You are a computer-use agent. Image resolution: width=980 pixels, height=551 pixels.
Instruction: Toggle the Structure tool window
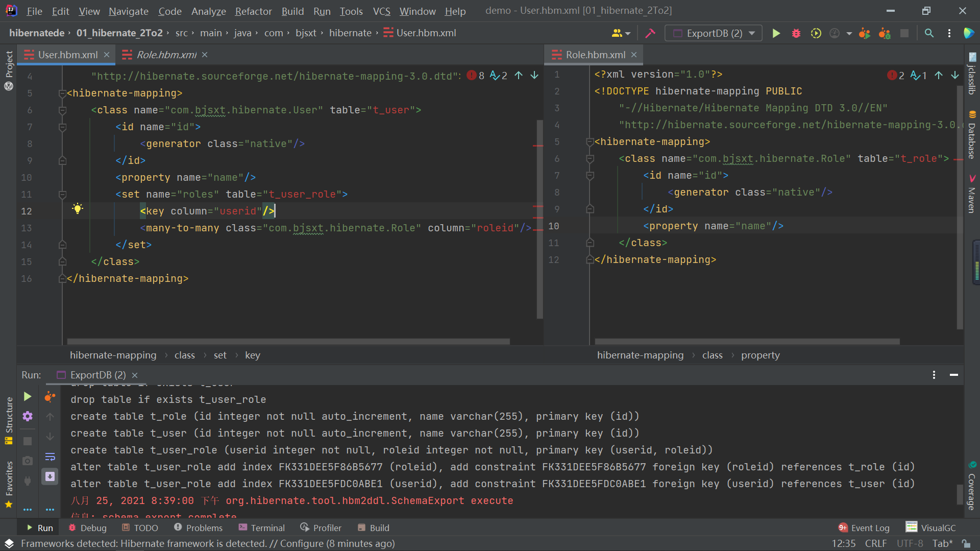point(9,421)
